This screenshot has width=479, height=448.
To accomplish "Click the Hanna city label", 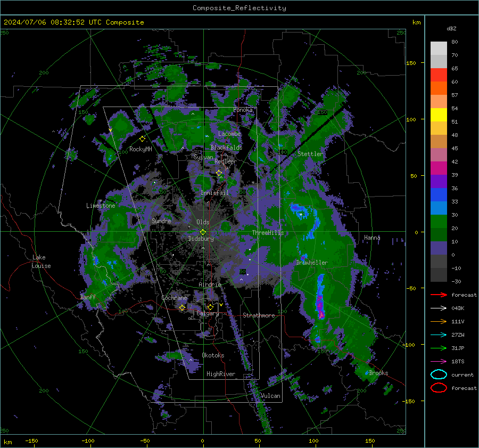I will pos(372,238).
